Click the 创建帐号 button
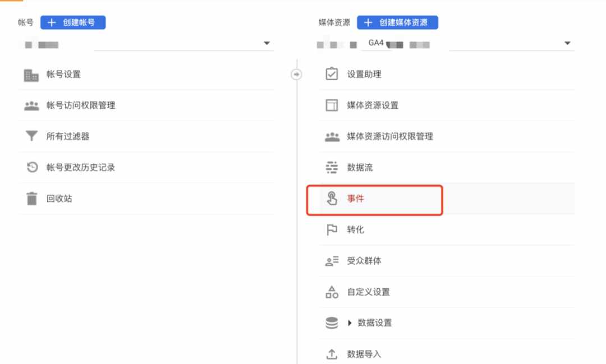606x364 pixels. (73, 22)
